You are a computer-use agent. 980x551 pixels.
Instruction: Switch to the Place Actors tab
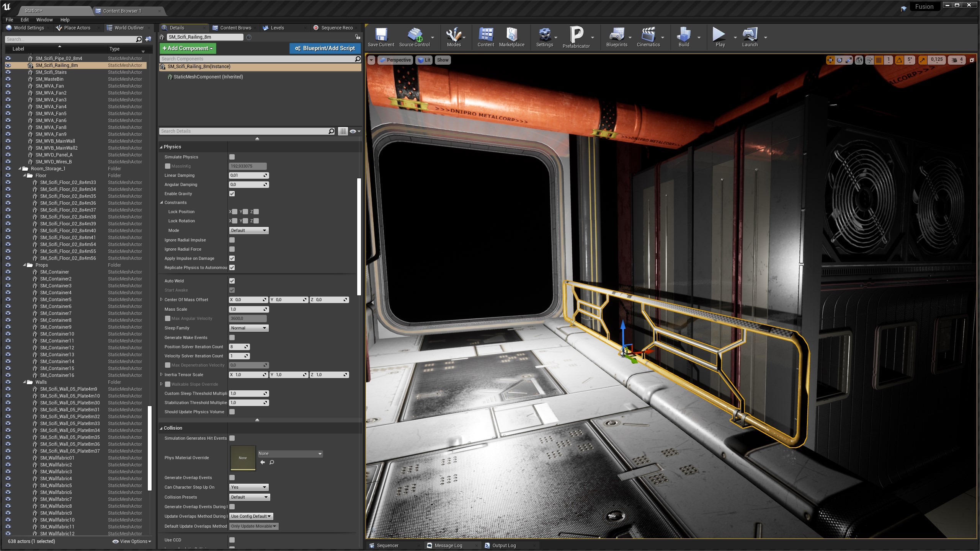point(77,28)
